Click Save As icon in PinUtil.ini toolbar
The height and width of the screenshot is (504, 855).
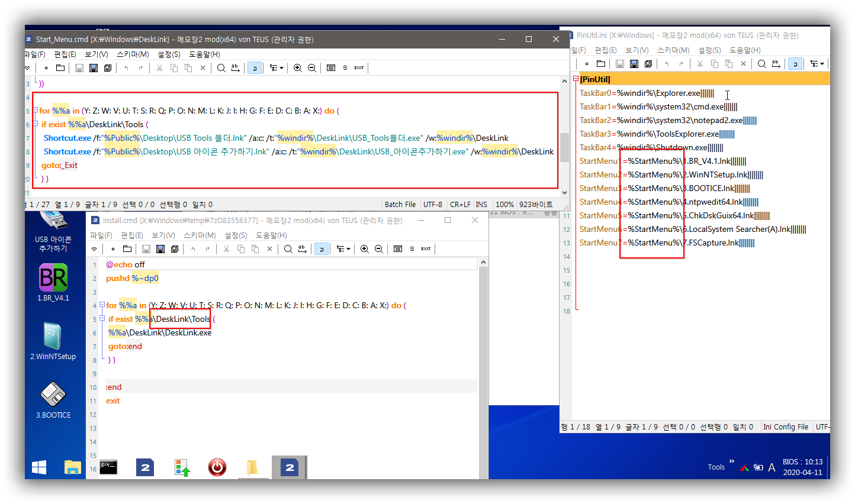[634, 64]
